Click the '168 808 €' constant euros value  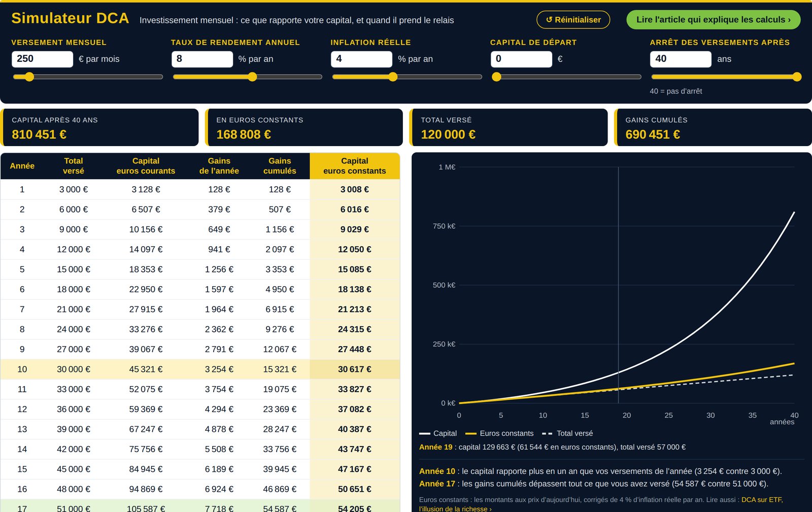244,134
